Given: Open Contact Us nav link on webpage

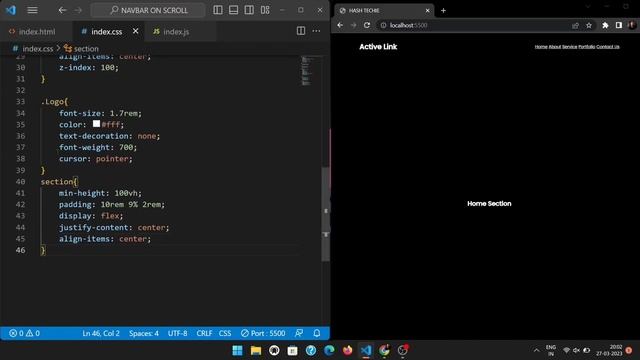Looking at the screenshot, I should pos(608,47).
